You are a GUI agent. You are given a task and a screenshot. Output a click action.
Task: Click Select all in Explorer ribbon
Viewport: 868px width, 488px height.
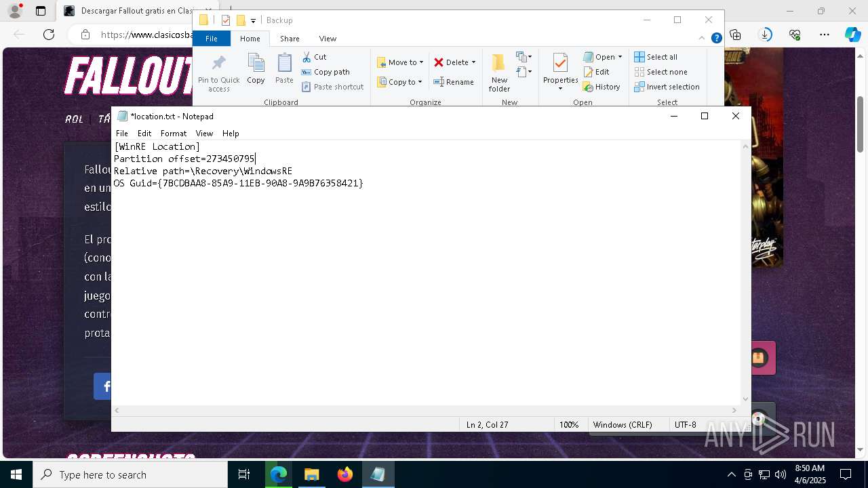click(x=656, y=57)
